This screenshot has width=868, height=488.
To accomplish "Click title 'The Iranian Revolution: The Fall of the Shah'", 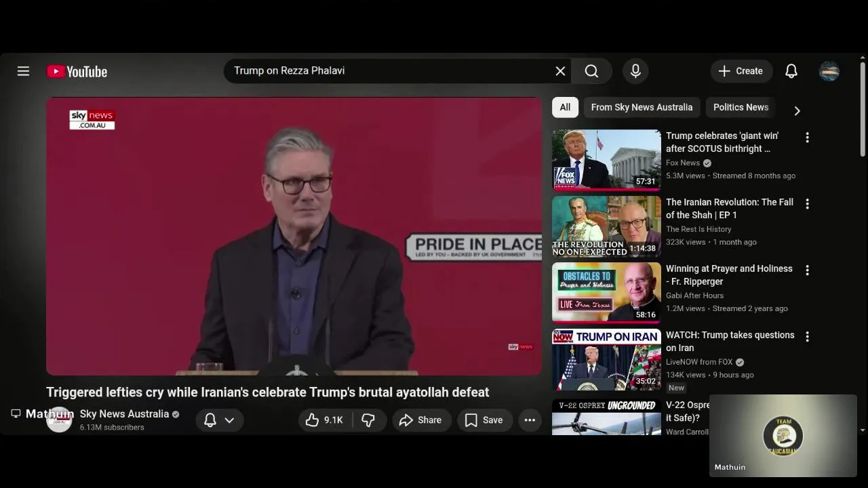I will pyautogui.click(x=730, y=209).
